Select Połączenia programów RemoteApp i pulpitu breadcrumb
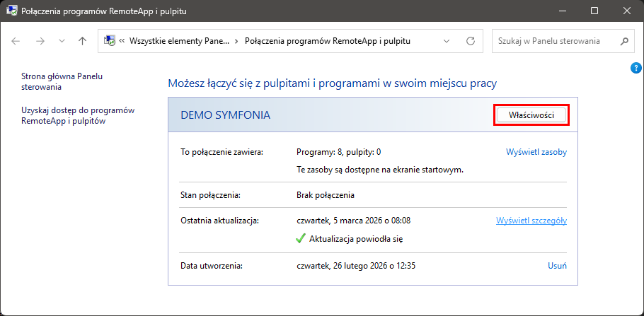 coord(328,41)
